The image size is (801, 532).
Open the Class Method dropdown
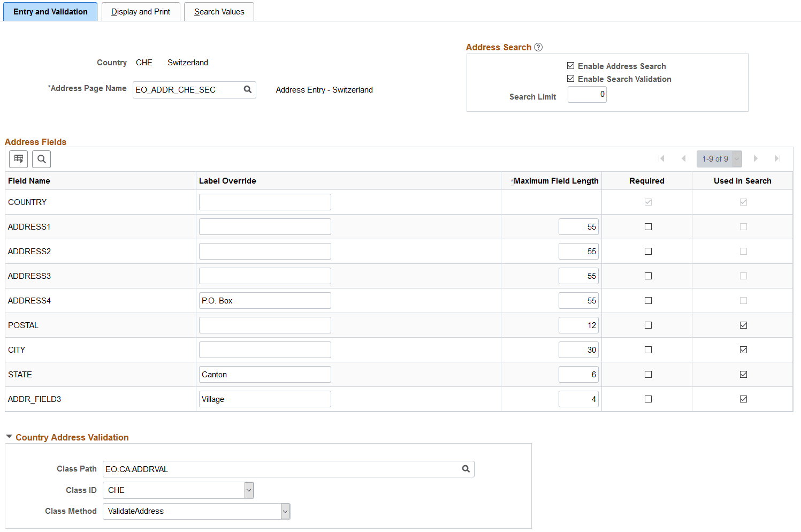coord(285,511)
